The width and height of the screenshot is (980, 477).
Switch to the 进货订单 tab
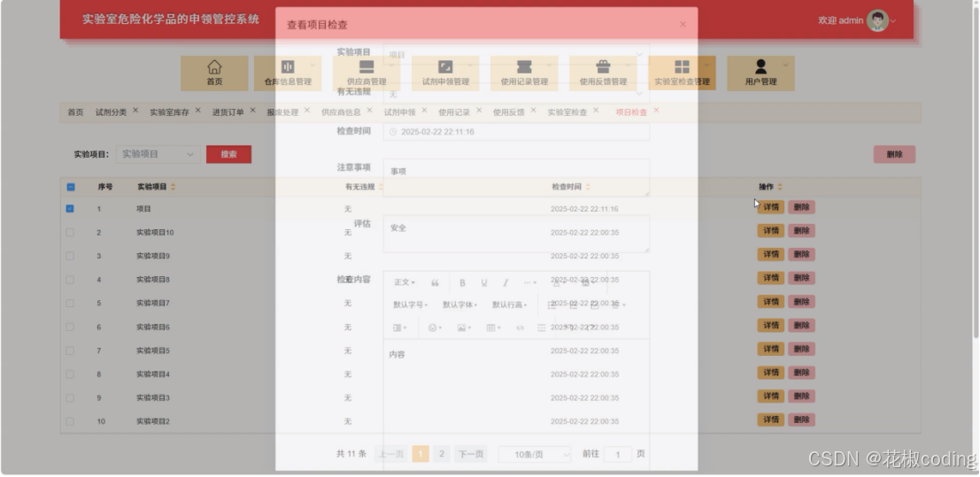(x=228, y=112)
